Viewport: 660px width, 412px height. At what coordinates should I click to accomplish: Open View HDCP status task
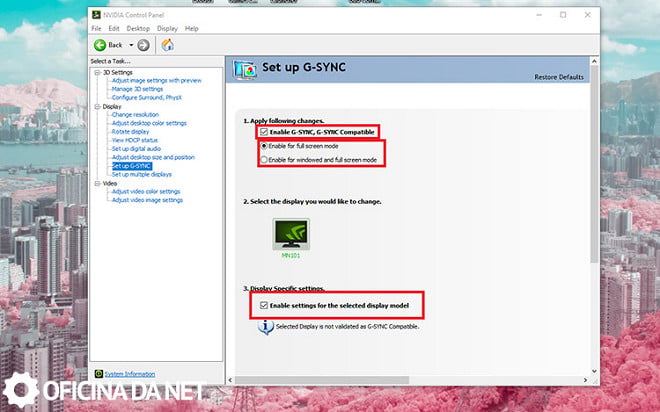click(135, 140)
